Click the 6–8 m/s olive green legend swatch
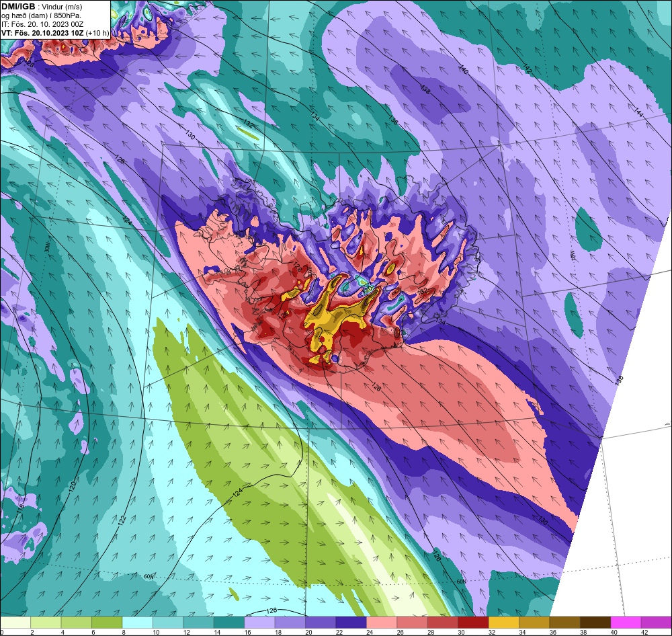The image size is (672, 636). (107, 623)
